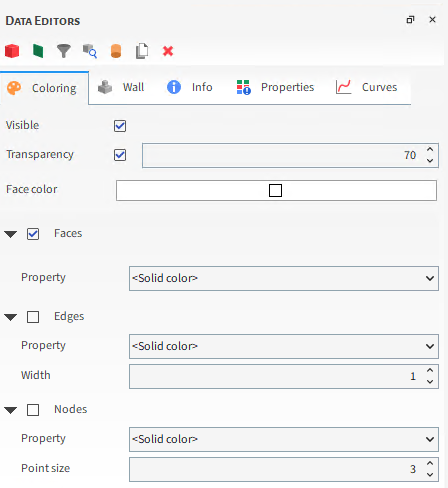Click the Coloring palette icon

click(14, 88)
